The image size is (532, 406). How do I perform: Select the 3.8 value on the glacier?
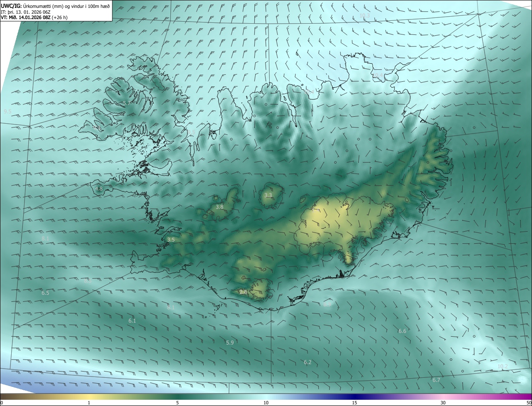[219, 207]
